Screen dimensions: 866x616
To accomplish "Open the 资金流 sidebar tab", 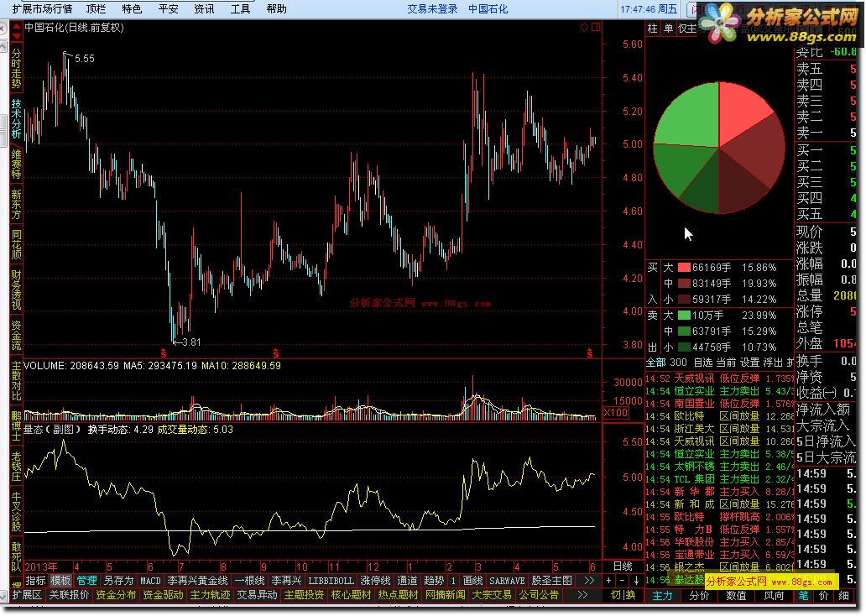I will tap(17, 336).
